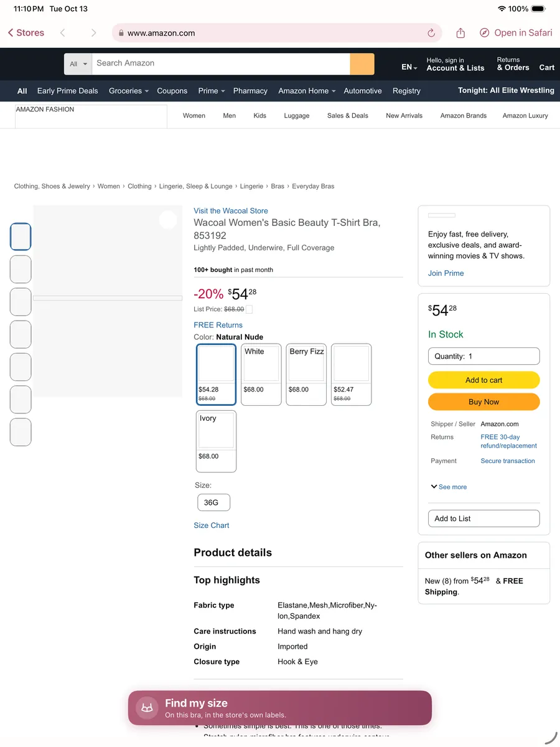Image resolution: width=560 pixels, height=747 pixels.
Task: Expand the Amazon Home menu
Action: point(307,91)
